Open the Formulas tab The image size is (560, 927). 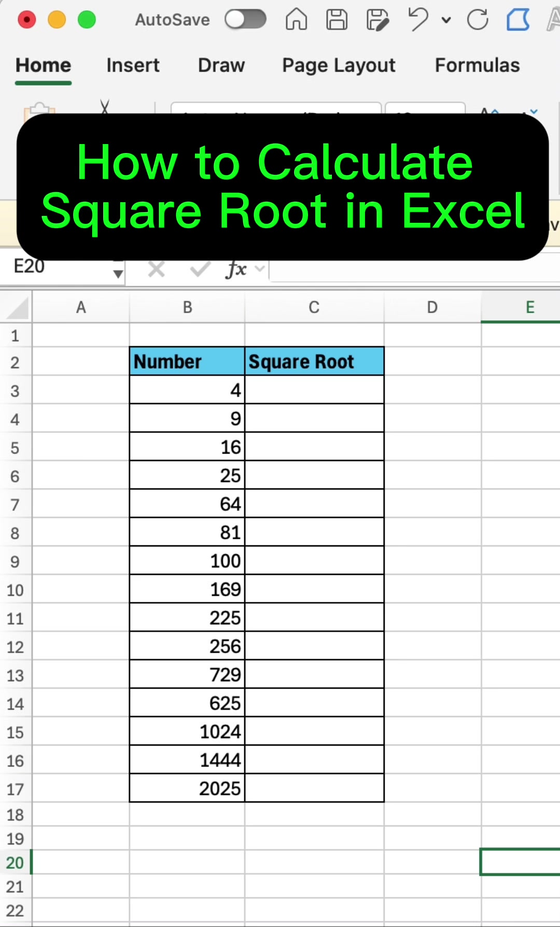(x=477, y=65)
